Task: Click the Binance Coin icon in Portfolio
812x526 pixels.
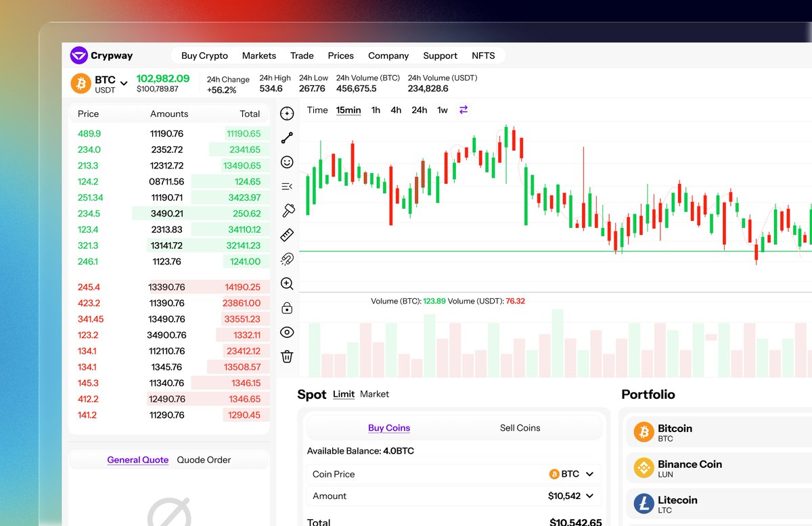Action: [x=644, y=468]
